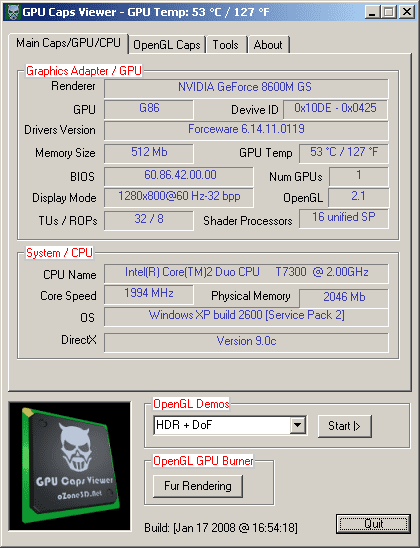This screenshot has height=548, width=420.
Task: Click the HDR + DoF demo combo box
Action: (230, 425)
